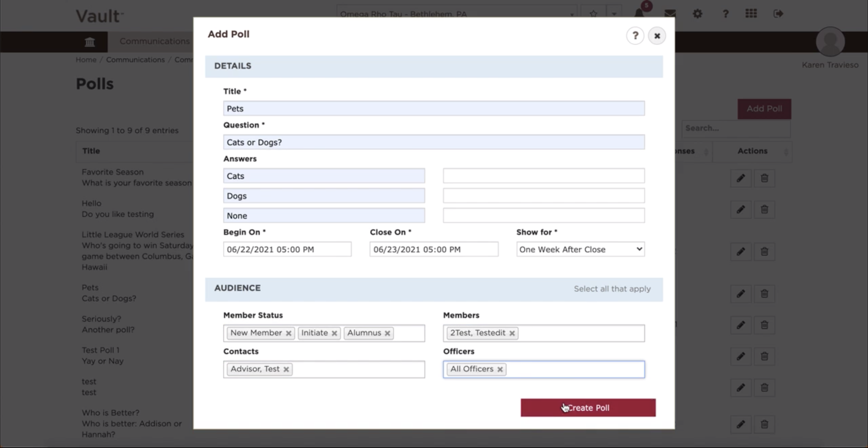
Task: Open the settings gear icon
Action: coord(697,14)
